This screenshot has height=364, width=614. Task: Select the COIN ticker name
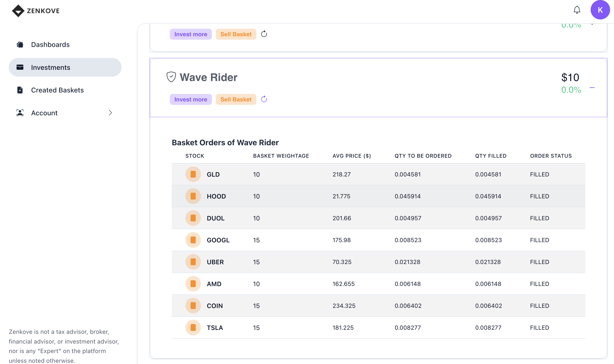215,306
